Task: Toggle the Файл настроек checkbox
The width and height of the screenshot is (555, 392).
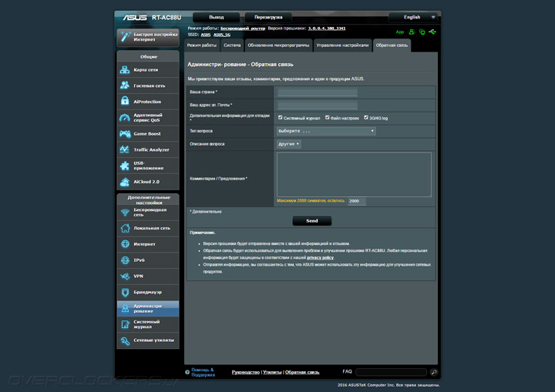Action: 328,118
